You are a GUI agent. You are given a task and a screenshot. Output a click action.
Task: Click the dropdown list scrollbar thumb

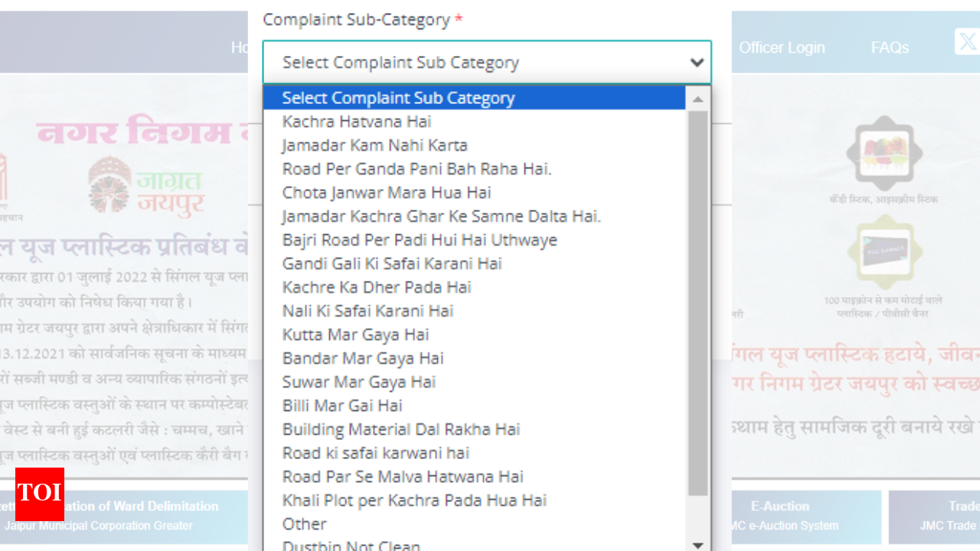click(x=697, y=302)
